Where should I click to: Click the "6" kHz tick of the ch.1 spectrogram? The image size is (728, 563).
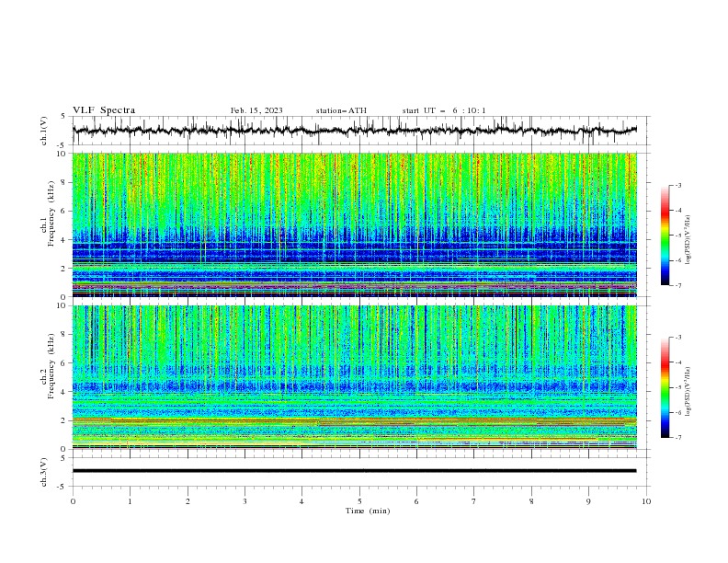(64, 211)
